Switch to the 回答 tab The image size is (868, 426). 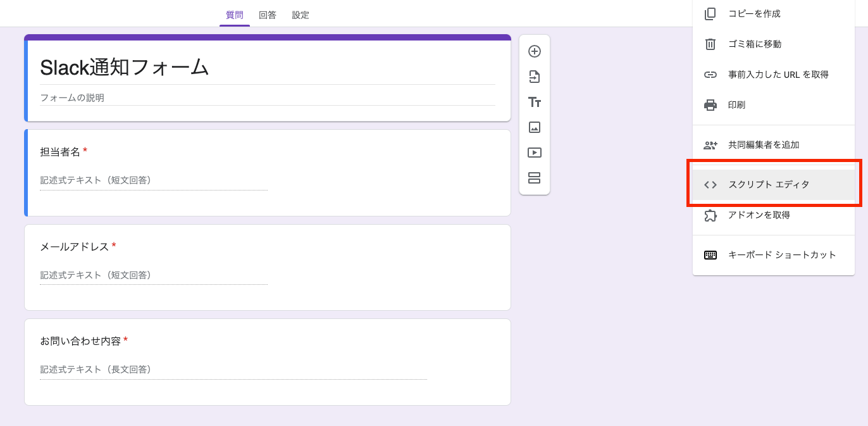(x=268, y=15)
